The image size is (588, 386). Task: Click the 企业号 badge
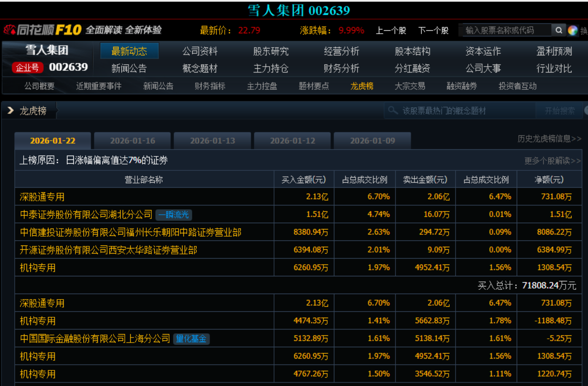point(28,67)
